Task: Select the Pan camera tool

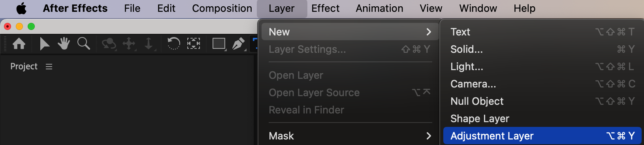Action: point(129,44)
